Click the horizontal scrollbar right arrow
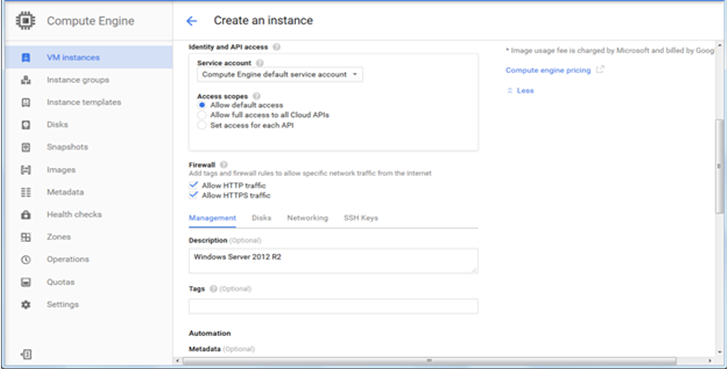The image size is (727, 369). point(710,361)
